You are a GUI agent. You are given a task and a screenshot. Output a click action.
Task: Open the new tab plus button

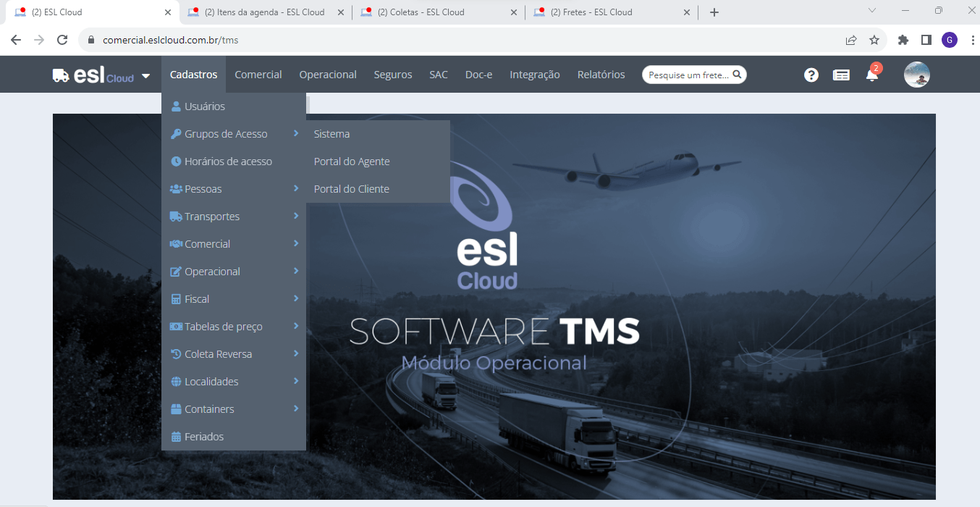click(x=714, y=12)
